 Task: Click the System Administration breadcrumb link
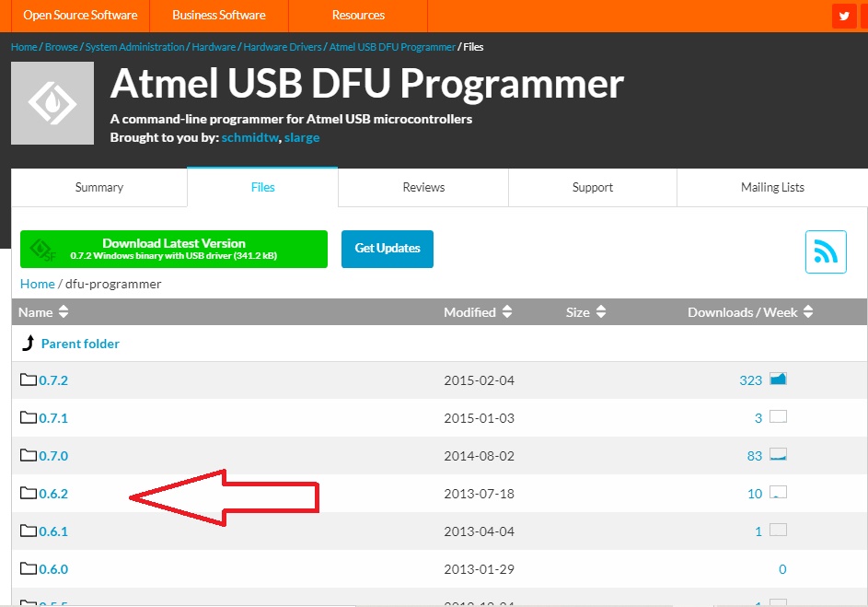pyautogui.click(x=134, y=47)
